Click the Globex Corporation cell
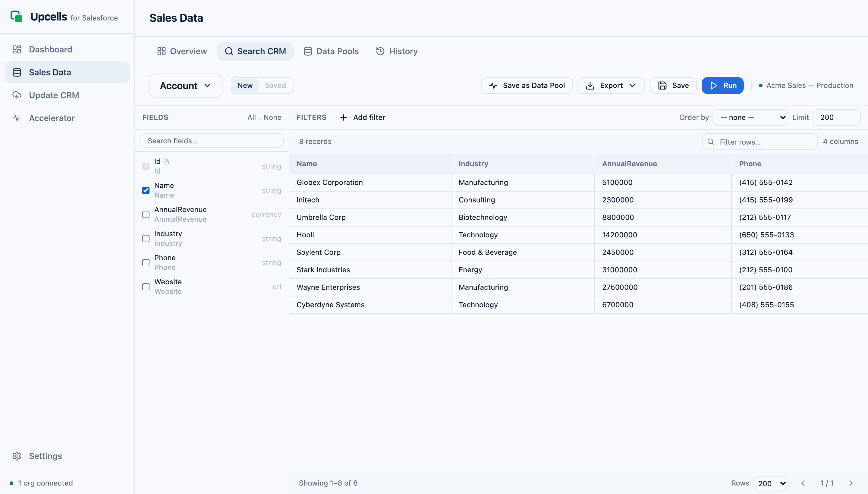The width and height of the screenshot is (868, 494). tap(370, 183)
